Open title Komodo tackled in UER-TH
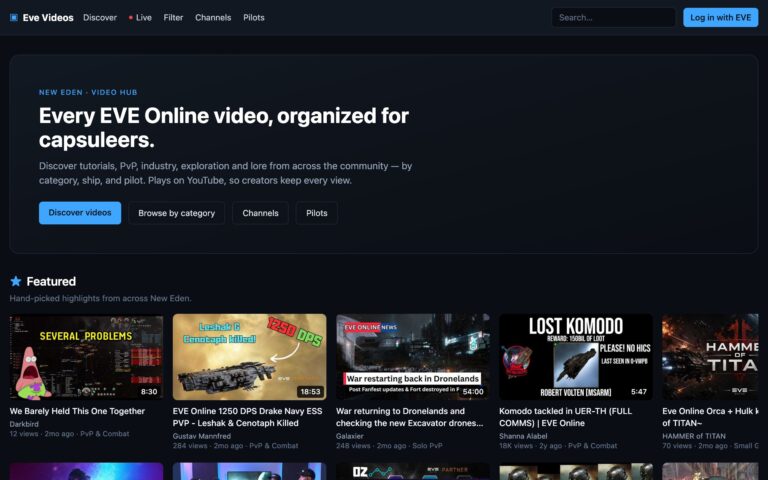The width and height of the screenshot is (768, 480). click(x=565, y=417)
